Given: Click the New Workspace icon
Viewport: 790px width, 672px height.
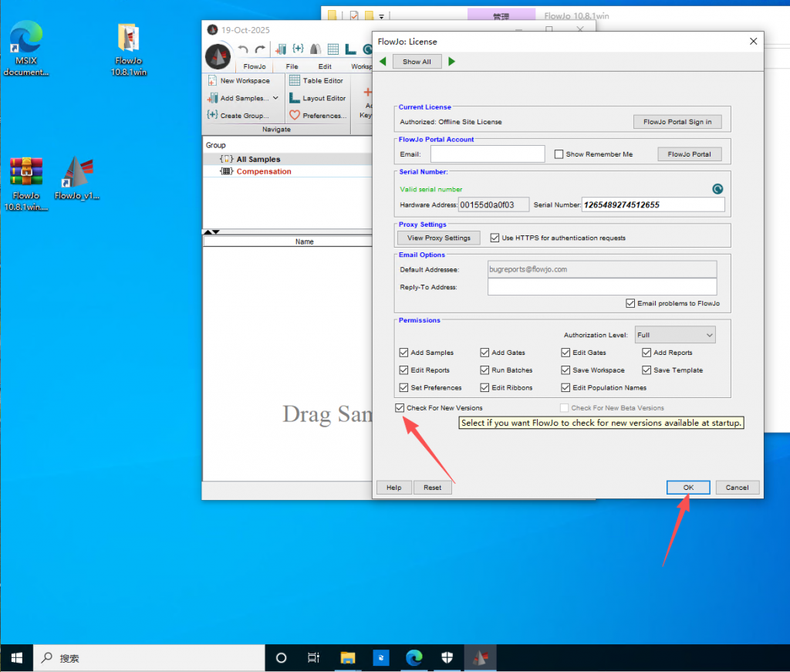Looking at the screenshot, I should (x=212, y=80).
